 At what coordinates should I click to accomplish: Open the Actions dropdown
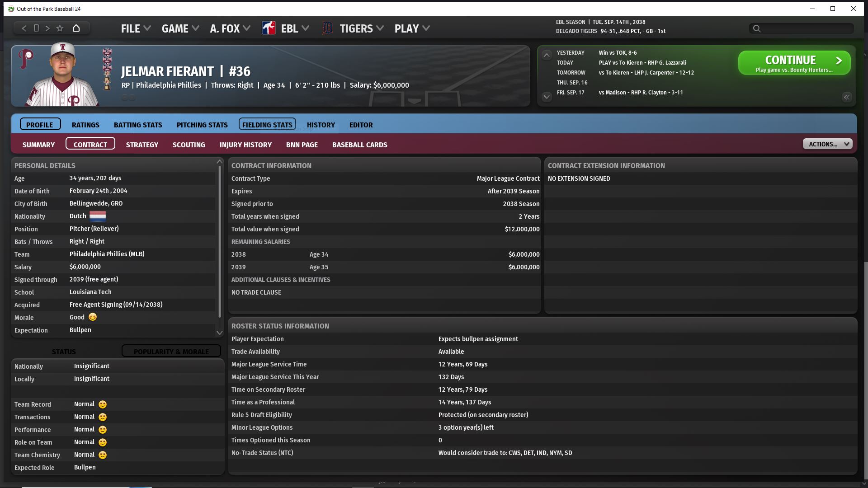click(x=827, y=144)
